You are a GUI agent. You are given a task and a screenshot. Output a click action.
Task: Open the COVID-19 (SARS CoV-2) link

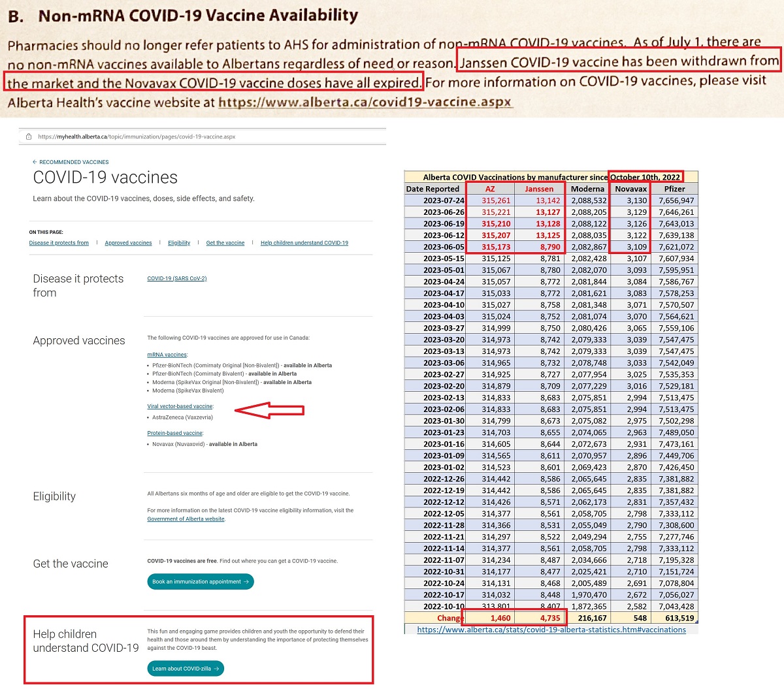tap(177, 278)
